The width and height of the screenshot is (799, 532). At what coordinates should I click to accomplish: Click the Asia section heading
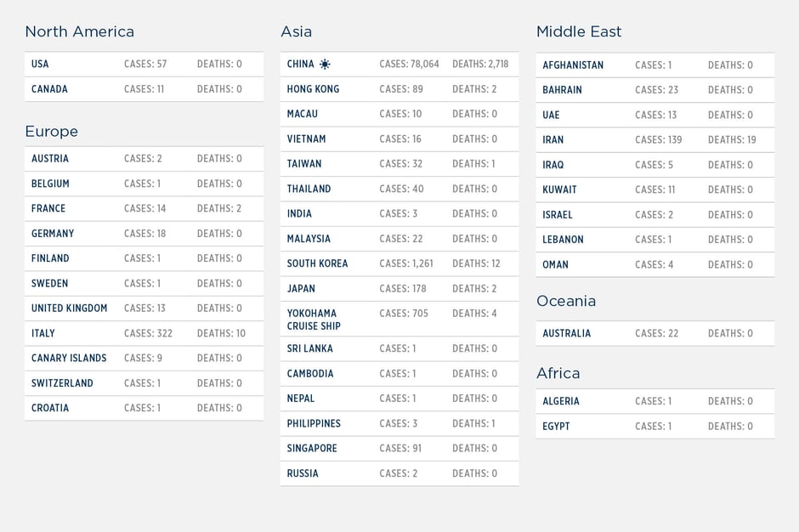(297, 31)
